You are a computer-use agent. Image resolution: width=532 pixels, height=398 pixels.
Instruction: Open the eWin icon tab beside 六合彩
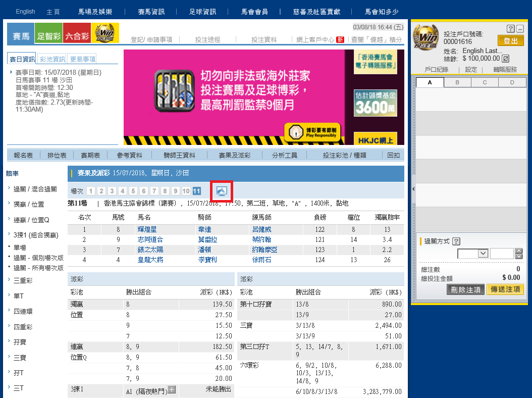click(x=105, y=34)
